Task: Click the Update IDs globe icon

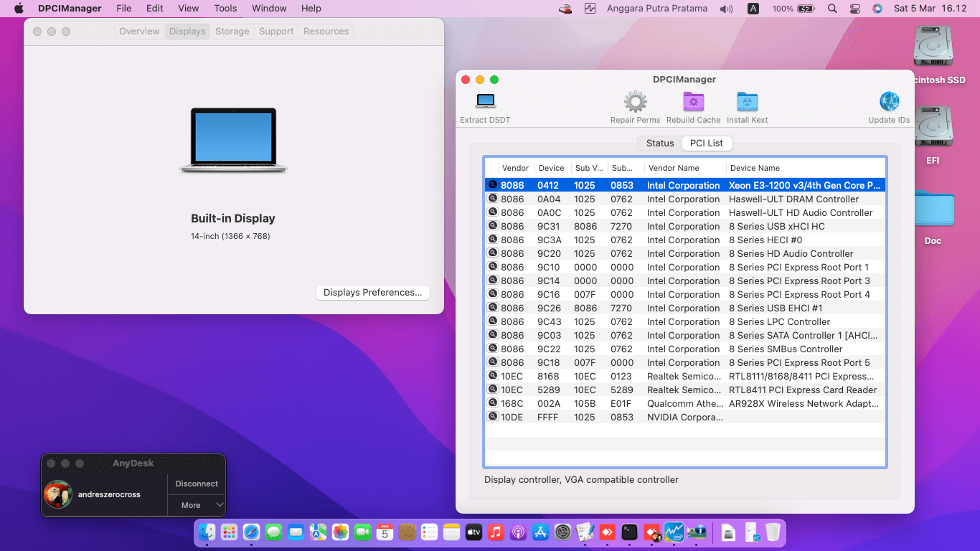Action: point(889,101)
